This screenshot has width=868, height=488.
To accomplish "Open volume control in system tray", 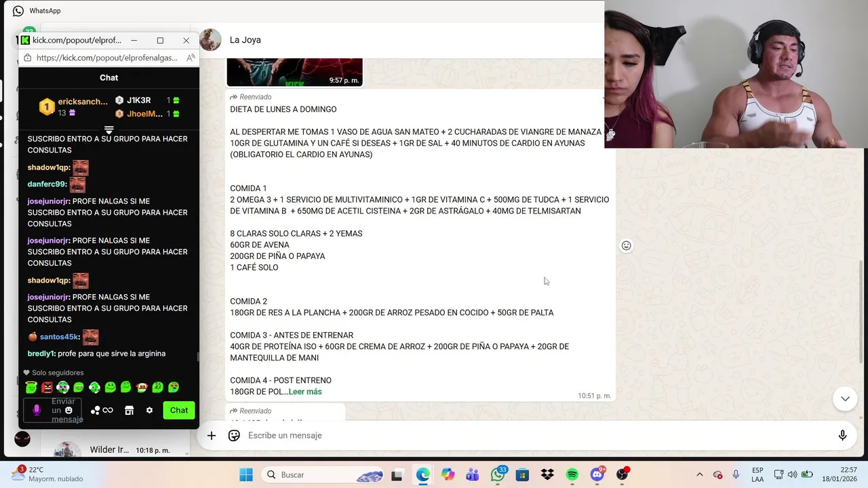I will pos(792,474).
